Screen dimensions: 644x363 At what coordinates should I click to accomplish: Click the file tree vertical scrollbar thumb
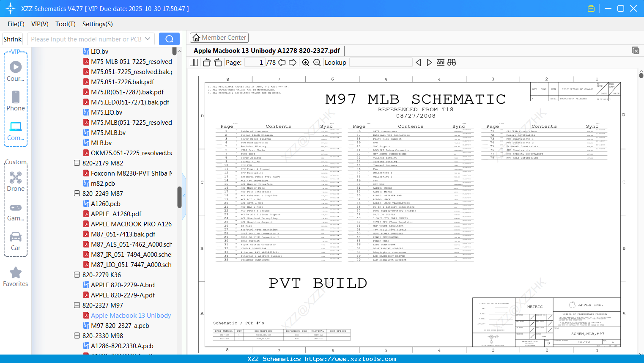179,197
